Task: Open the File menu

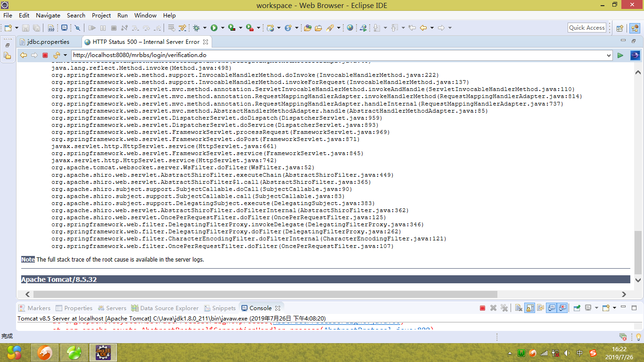Action: tap(8, 15)
